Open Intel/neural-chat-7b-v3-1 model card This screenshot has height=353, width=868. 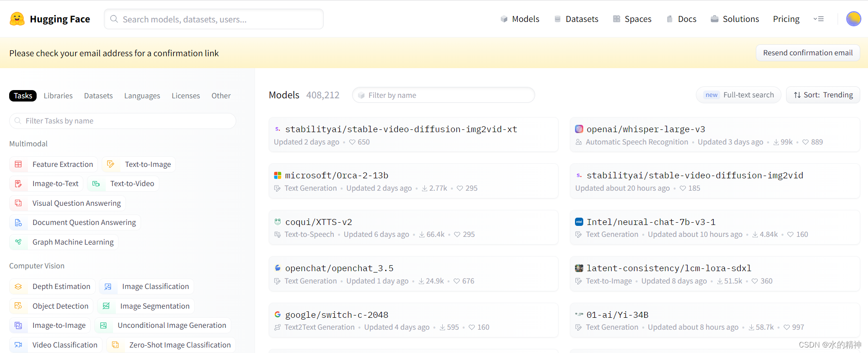[x=715, y=227]
